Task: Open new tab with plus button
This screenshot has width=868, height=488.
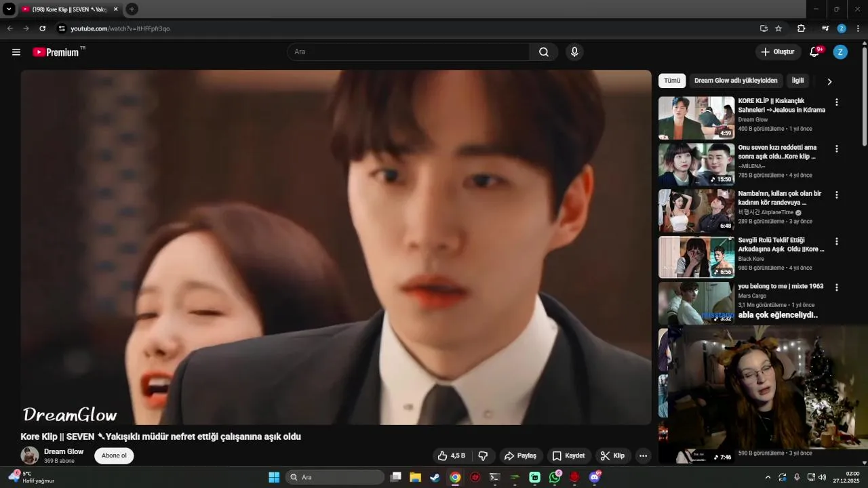Action: [132, 9]
